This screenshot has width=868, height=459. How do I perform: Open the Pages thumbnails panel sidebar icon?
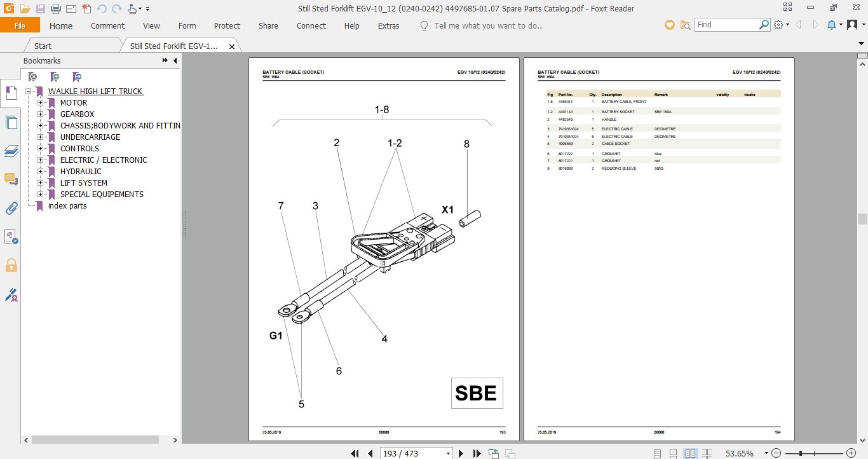[10, 123]
